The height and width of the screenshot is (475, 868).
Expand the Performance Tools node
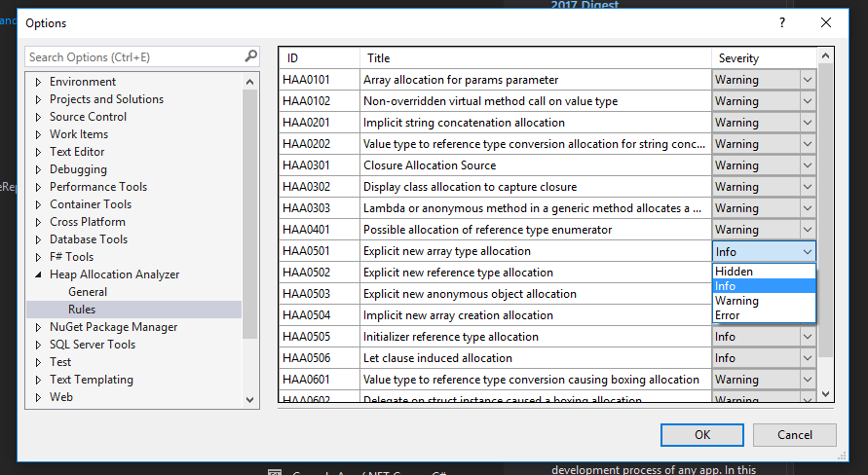pyautogui.click(x=38, y=188)
